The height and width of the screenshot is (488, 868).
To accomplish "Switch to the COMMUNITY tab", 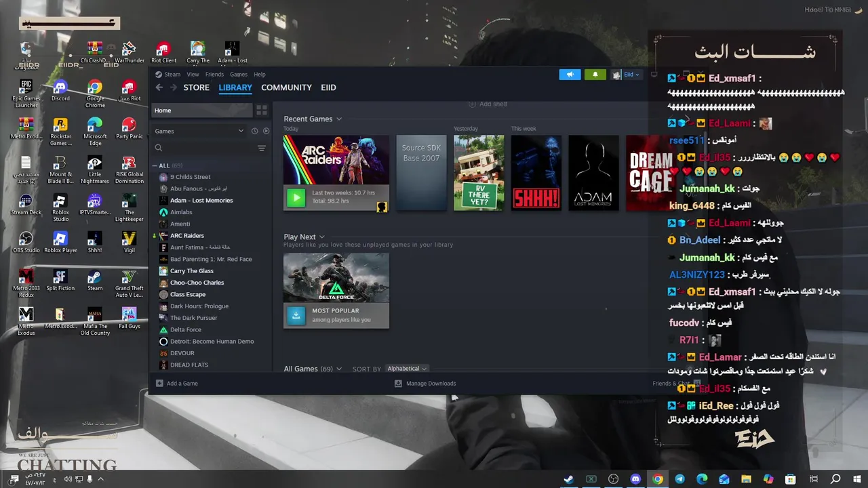I will click(x=286, y=87).
